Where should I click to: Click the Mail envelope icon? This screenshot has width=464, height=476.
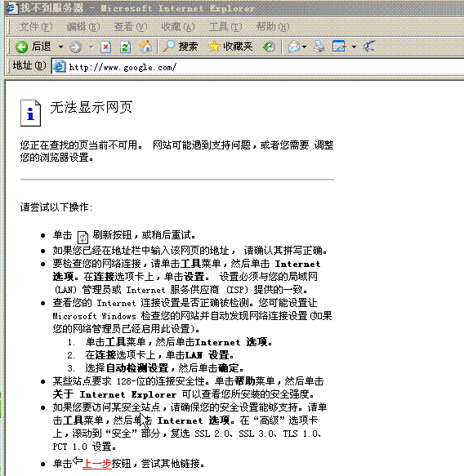pos(294,47)
